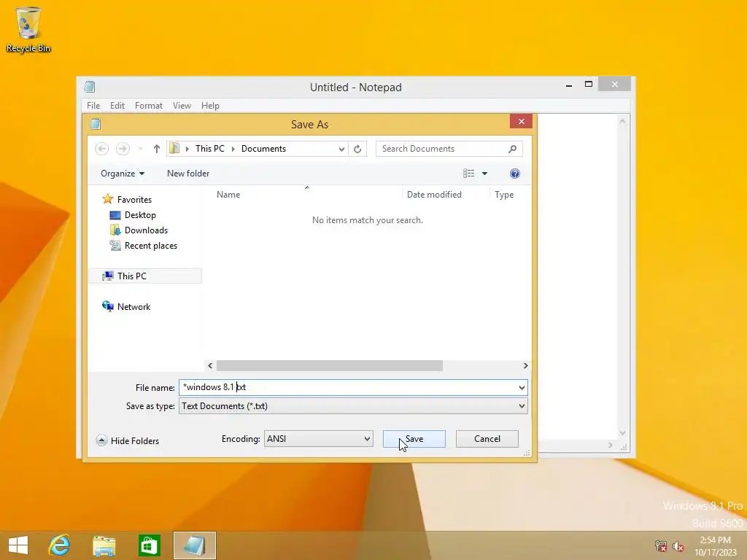Click the folder icon in address bar
The width and height of the screenshot is (747, 560).
point(175,149)
